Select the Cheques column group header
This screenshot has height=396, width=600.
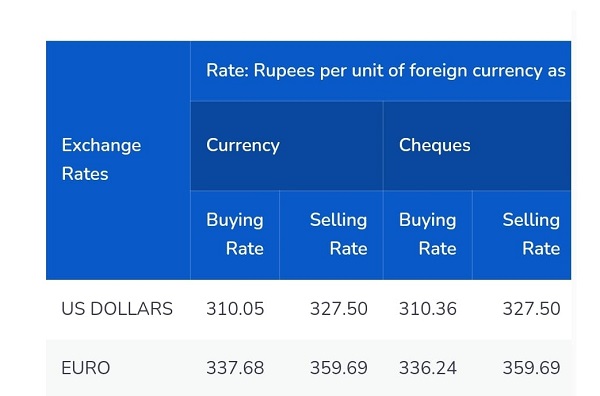477,145
